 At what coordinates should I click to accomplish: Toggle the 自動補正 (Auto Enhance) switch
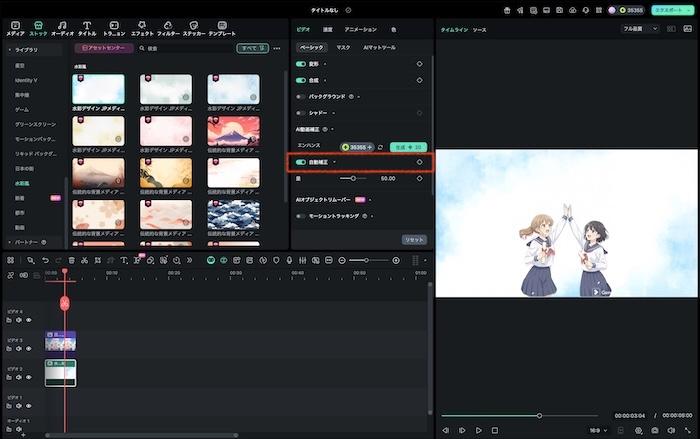click(x=301, y=162)
